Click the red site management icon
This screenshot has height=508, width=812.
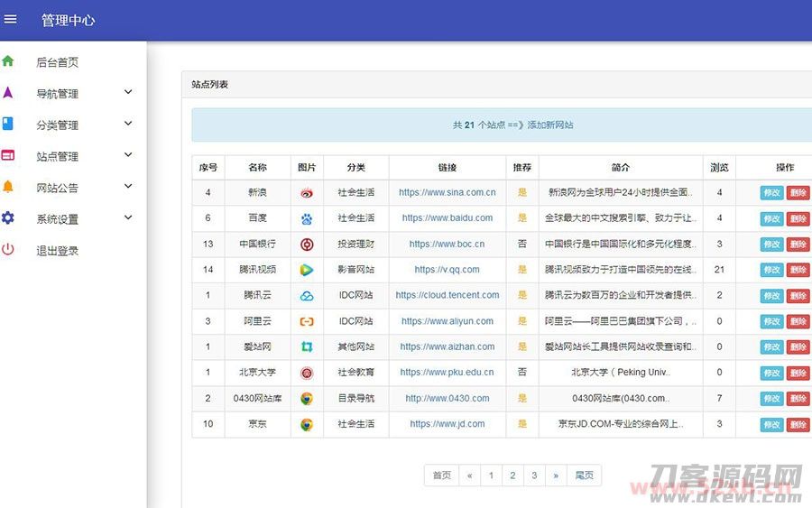(x=8, y=156)
